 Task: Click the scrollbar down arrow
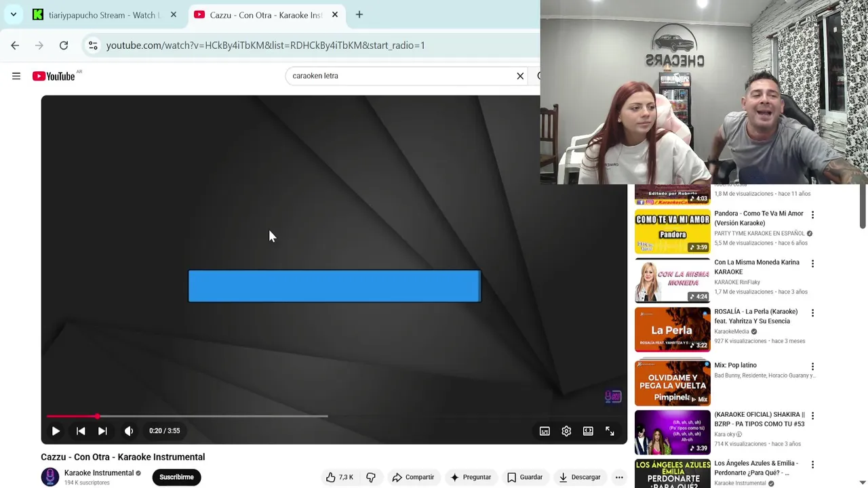[863, 483]
